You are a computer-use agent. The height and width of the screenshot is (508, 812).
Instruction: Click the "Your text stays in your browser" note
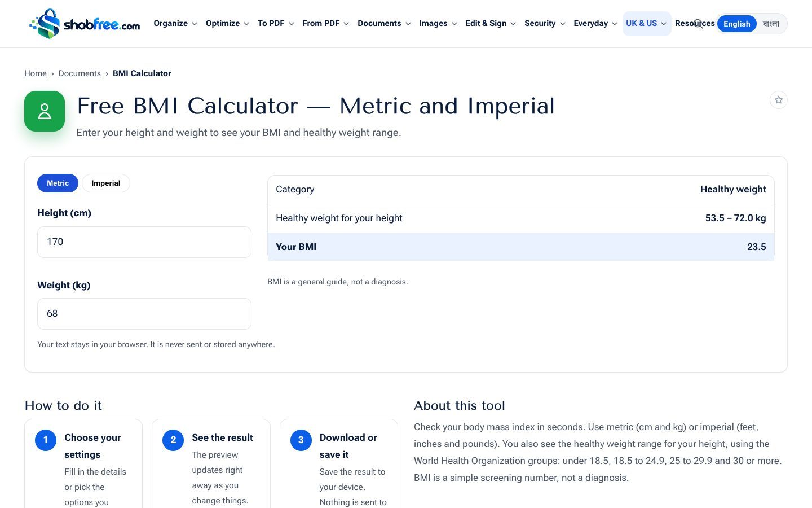(x=156, y=344)
